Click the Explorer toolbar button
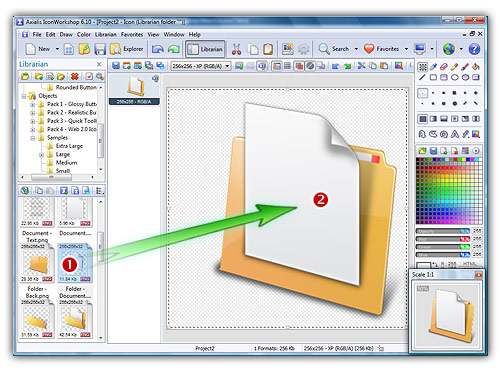 127,49
